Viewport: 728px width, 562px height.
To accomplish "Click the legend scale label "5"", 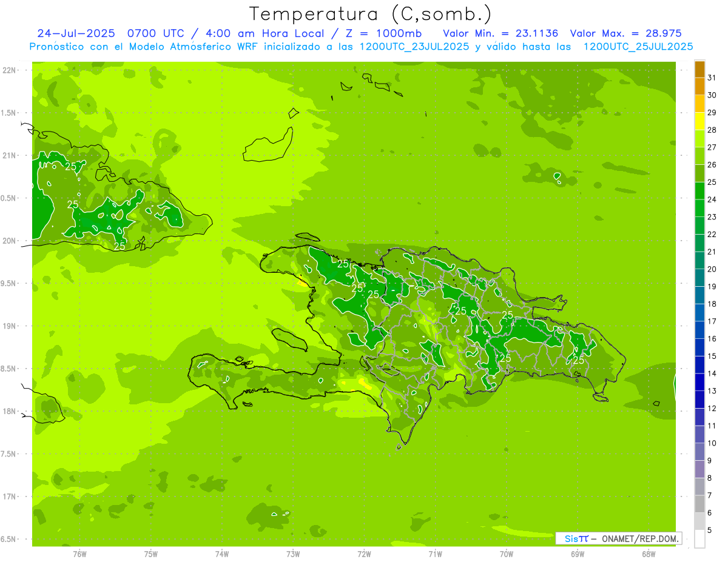I will 710,530.
